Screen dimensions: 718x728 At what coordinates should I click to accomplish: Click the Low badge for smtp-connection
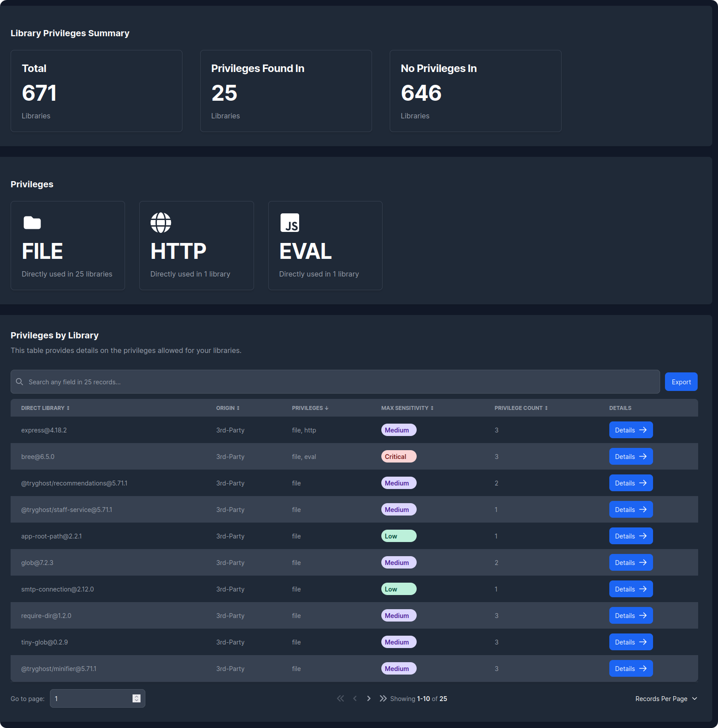pyautogui.click(x=399, y=589)
